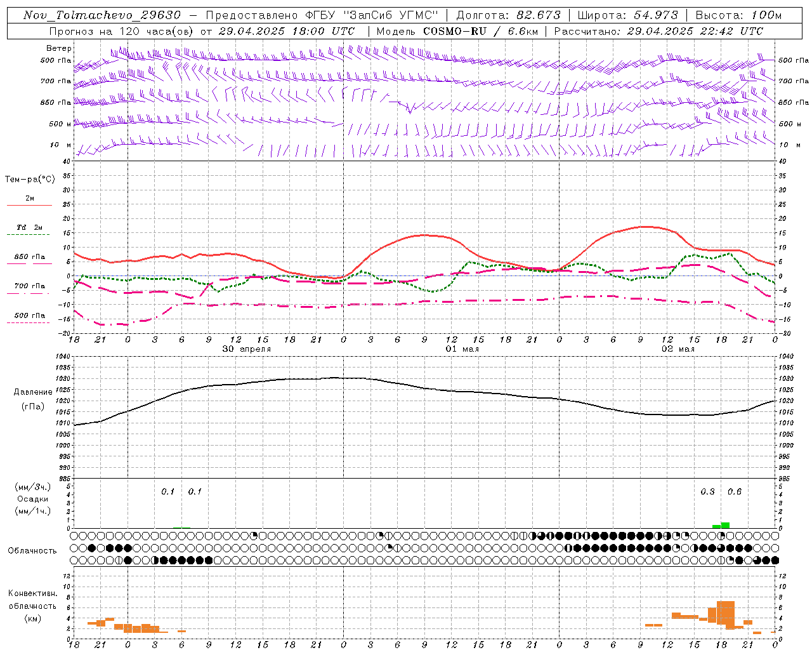Click the Осадки precipitation label

[x=32, y=499]
